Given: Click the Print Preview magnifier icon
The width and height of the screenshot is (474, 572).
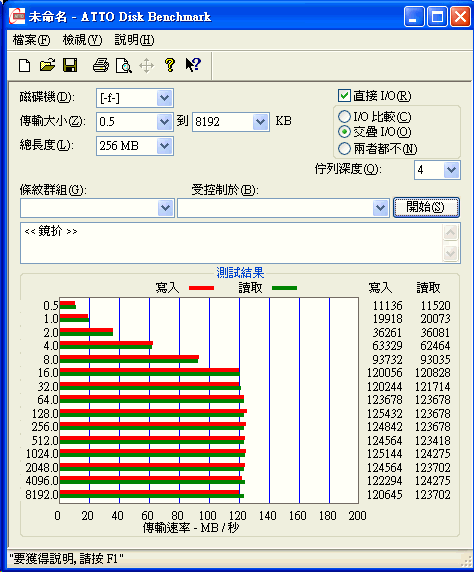Looking at the screenshot, I should [x=123, y=66].
